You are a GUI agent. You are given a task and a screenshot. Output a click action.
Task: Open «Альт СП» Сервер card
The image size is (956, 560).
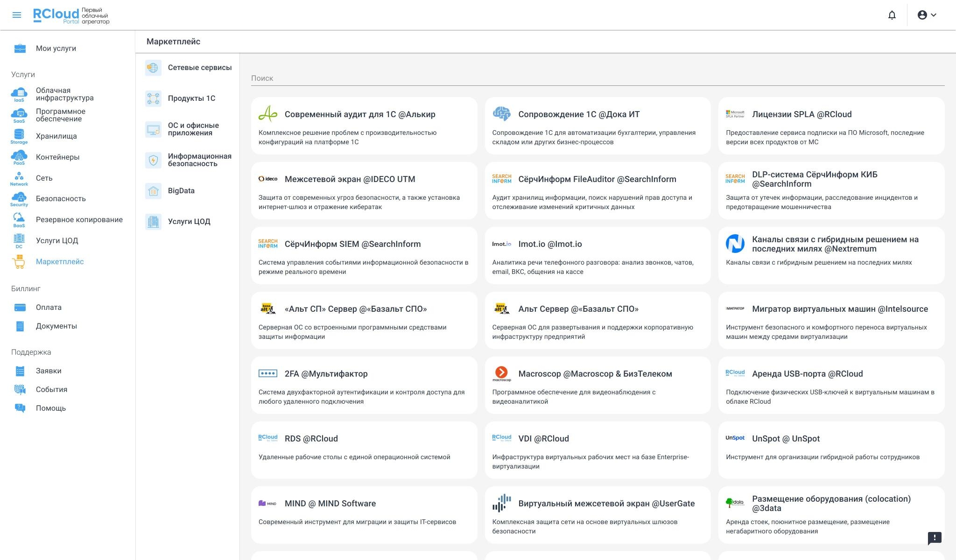click(x=364, y=320)
